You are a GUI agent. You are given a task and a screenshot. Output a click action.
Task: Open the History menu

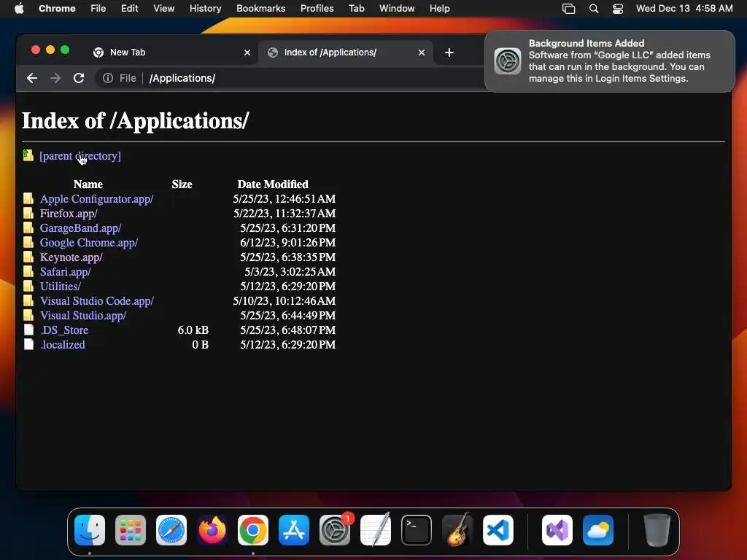tap(205, 9)
